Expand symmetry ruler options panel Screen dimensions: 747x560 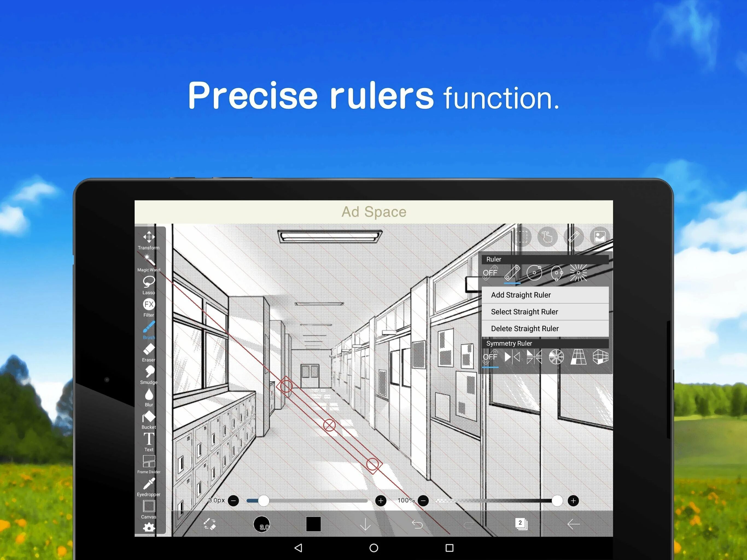coord(510,343)
